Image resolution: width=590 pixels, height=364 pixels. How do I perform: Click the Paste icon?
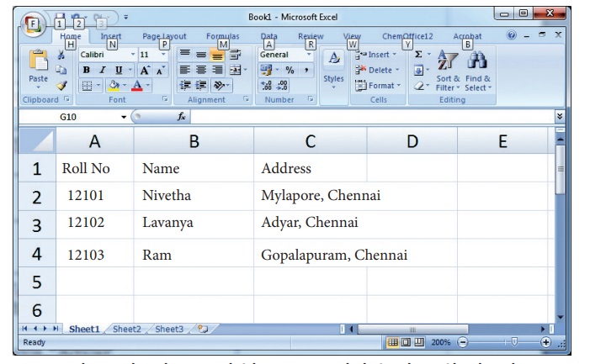click(x=40, y=65)
